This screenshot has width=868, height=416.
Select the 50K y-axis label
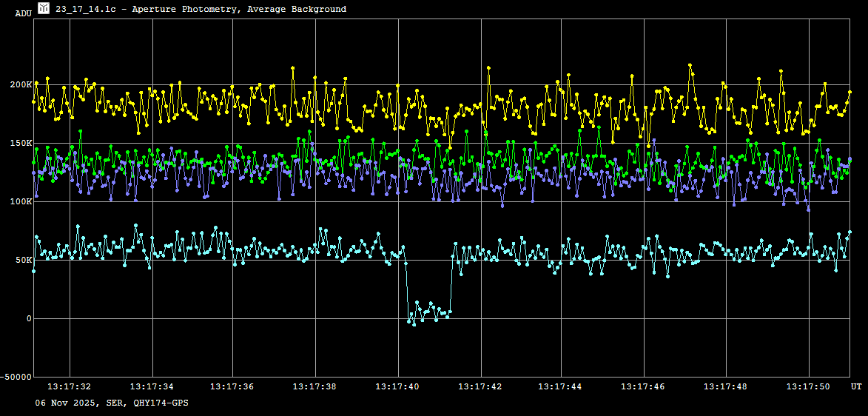pos(23,261)
